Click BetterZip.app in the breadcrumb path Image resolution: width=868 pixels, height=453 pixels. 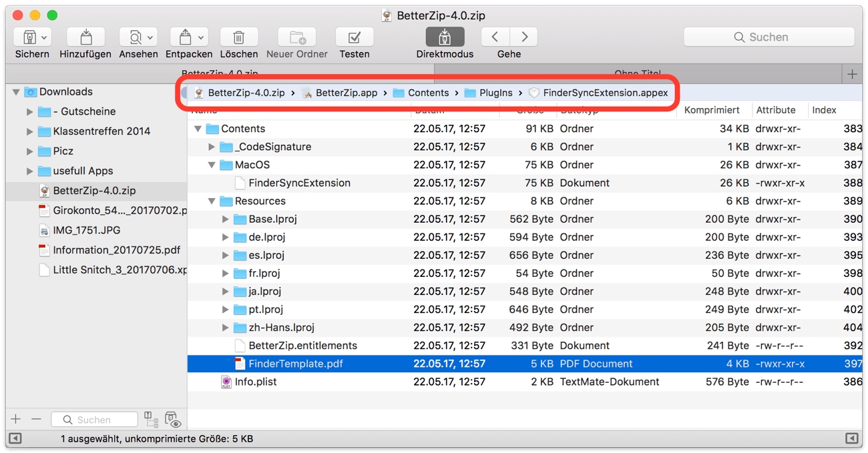tap(346, 93)
